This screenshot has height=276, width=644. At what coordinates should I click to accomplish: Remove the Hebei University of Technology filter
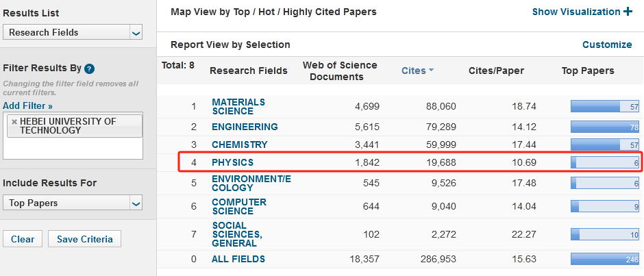tap(14, 122)
